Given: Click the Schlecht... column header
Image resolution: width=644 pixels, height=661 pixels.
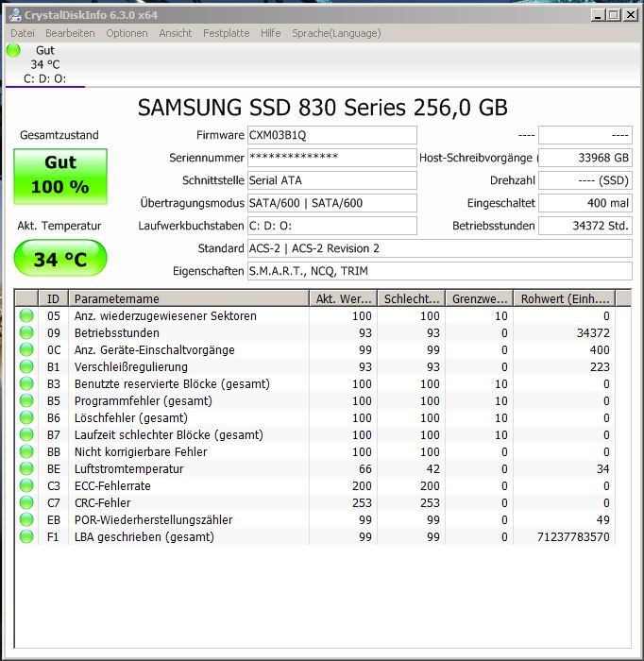Looking at the screenshot, I should pos(412,298).
